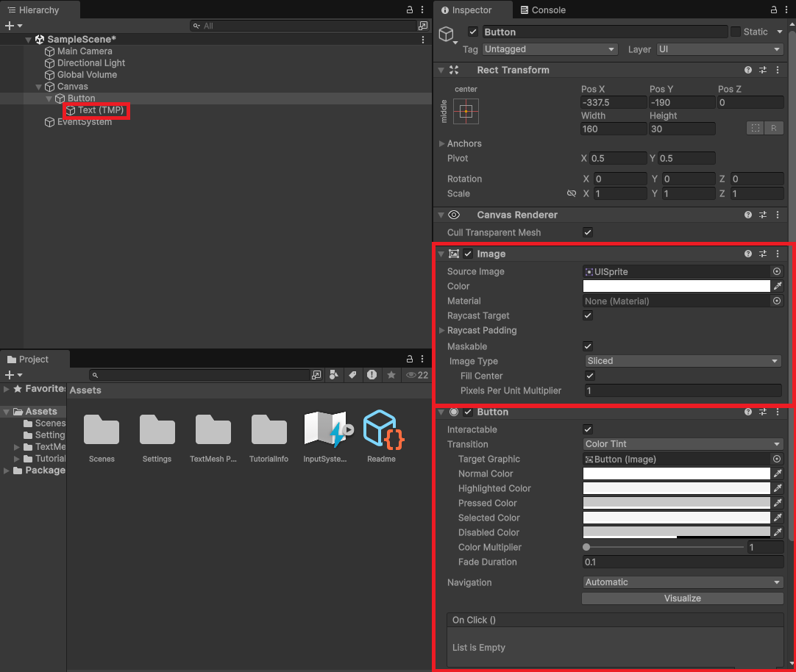Image resolution: width=796 pixels, height=672 pixels.
Task: Click the Pressed Color swatch
Action: coord(676,503)
